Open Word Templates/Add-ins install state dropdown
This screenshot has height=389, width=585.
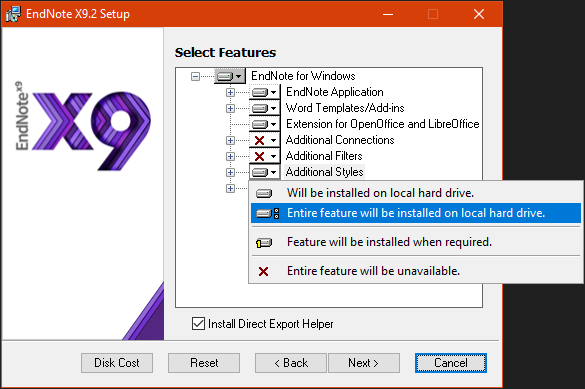[265, 108]
